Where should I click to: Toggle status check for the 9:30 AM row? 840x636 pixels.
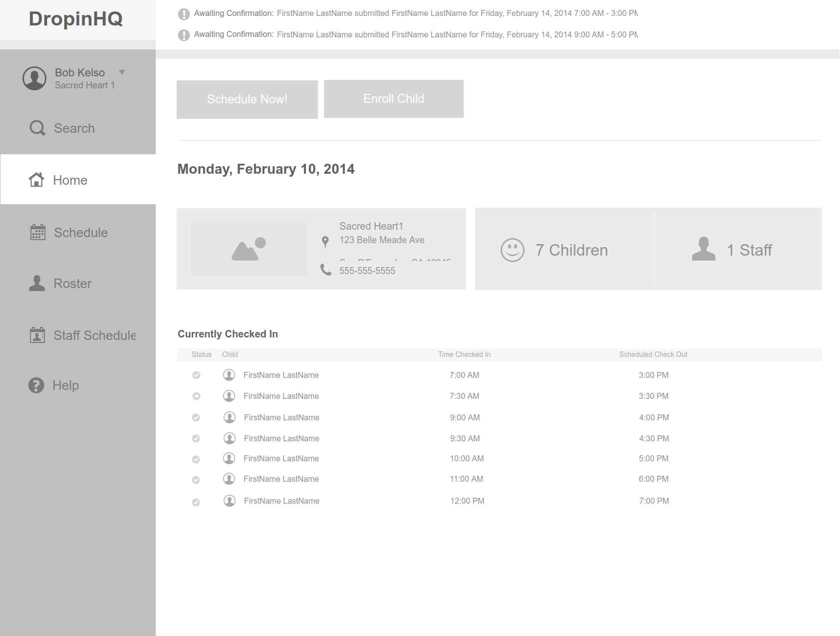(196, 439)
